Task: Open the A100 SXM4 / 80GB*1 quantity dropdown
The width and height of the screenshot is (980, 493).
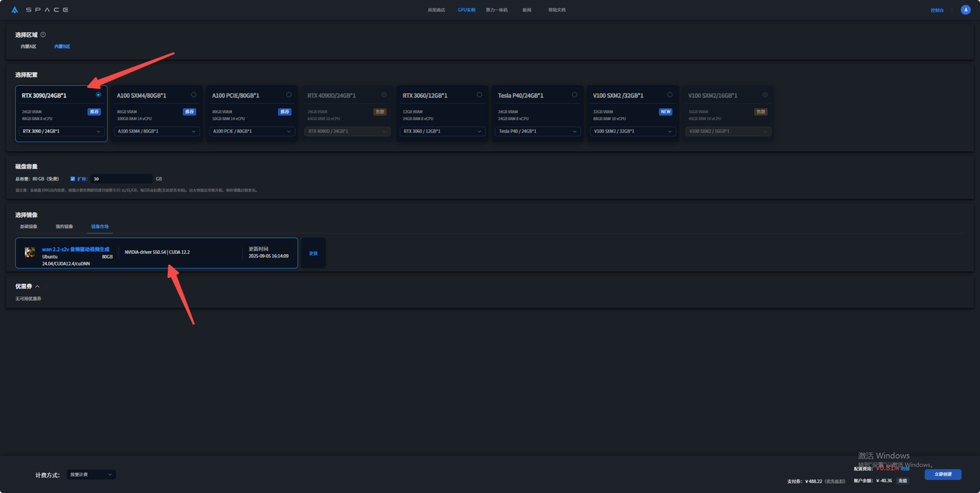Action: coord(156,132)
